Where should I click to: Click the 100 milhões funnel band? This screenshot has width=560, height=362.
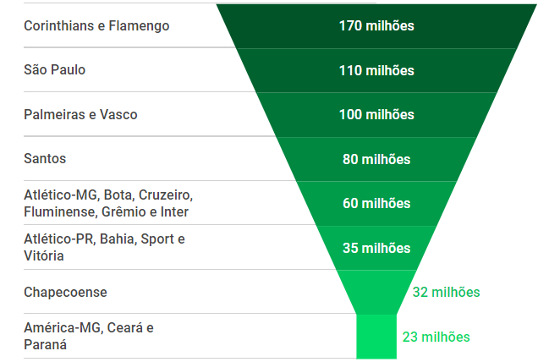pos(376,115)
